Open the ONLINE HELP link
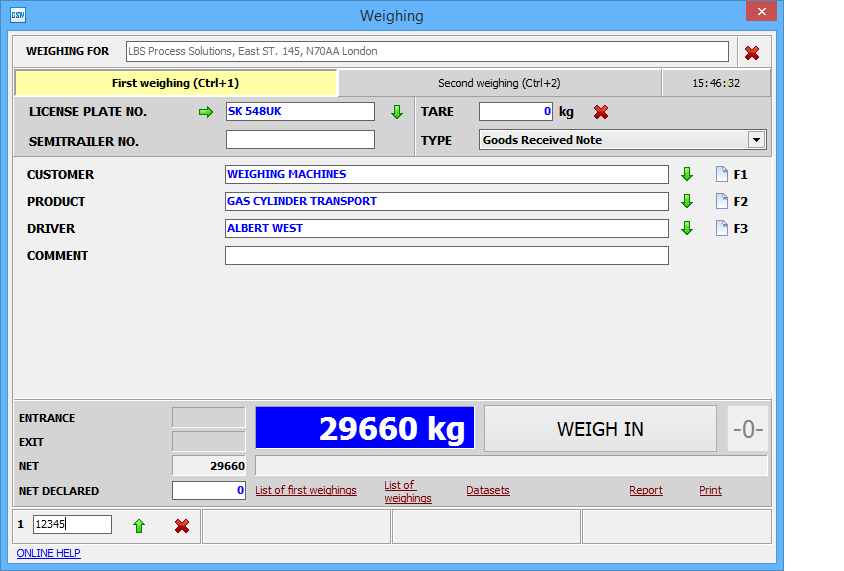 (x=48, y=553)
